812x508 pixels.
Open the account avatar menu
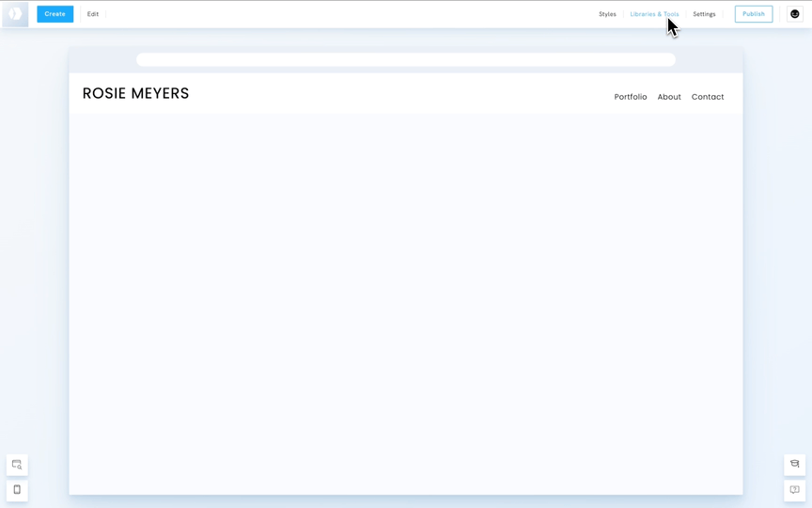(795, 14)
